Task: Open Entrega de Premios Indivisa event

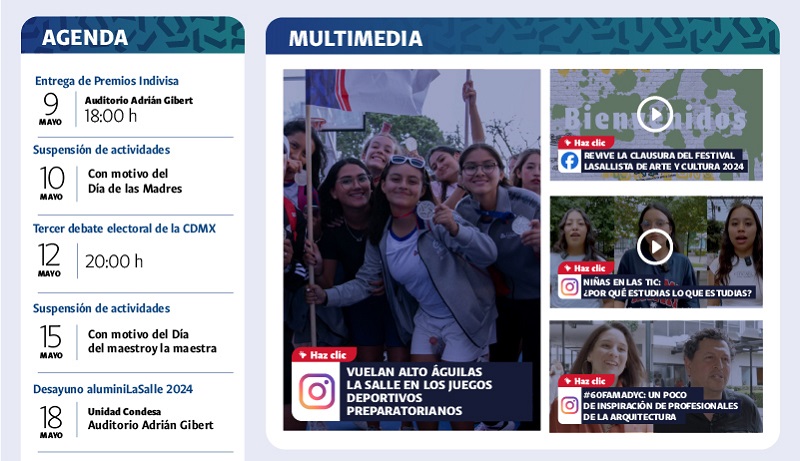Action: 107,81
